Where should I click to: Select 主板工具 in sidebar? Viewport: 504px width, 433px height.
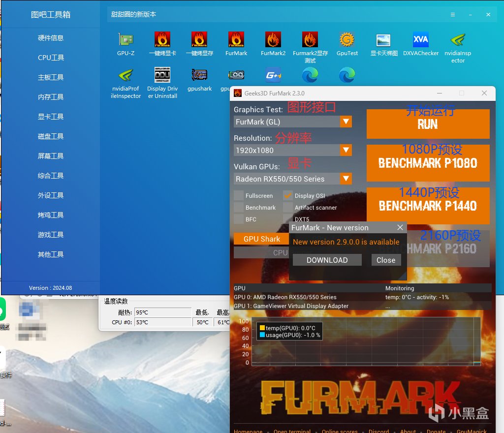click(51, 77)
